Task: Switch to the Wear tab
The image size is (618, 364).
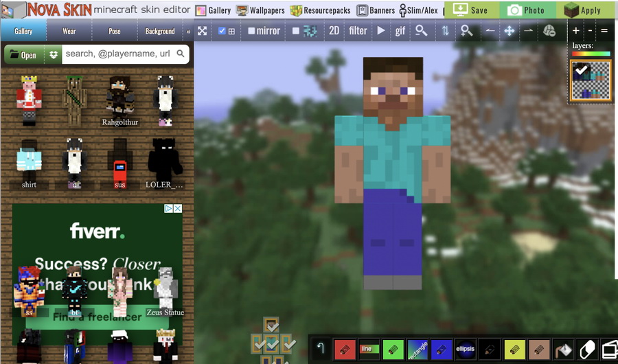Action: coord(69,31)
